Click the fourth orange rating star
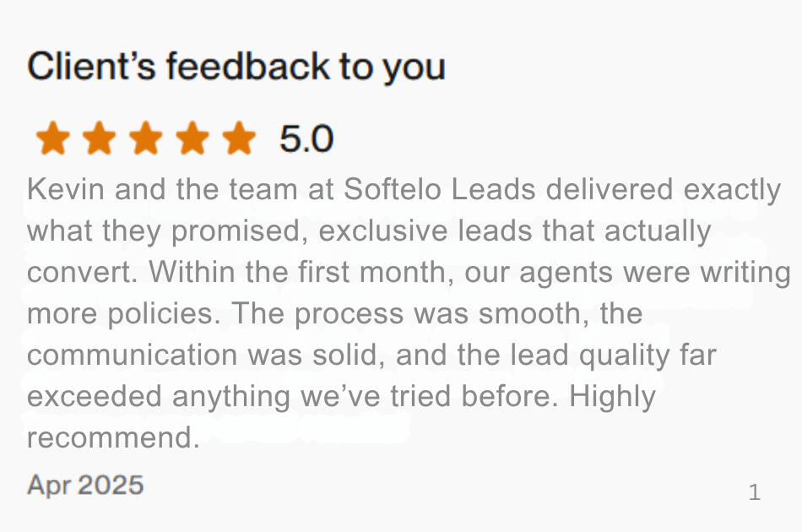 [x=192, y=138]
